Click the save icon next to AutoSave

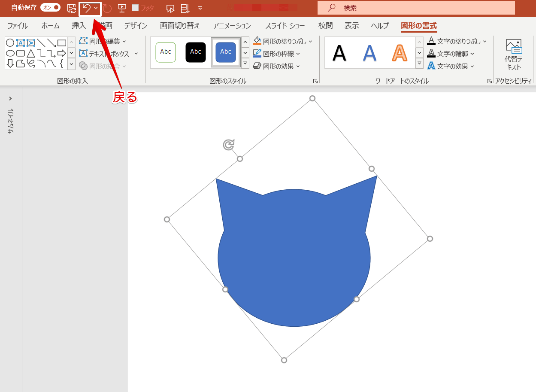72,8
